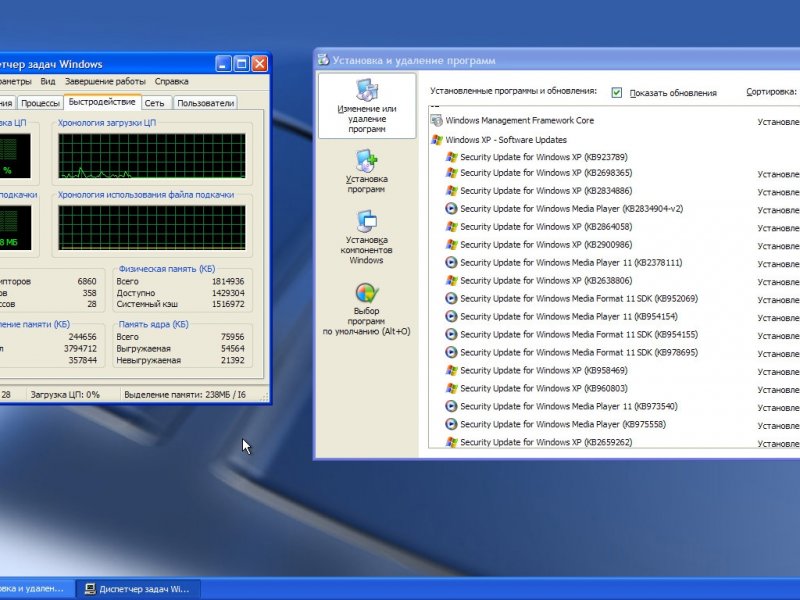Click the Установка и удаление taskbar button
The image size is (800, 600).
point(36,589)
